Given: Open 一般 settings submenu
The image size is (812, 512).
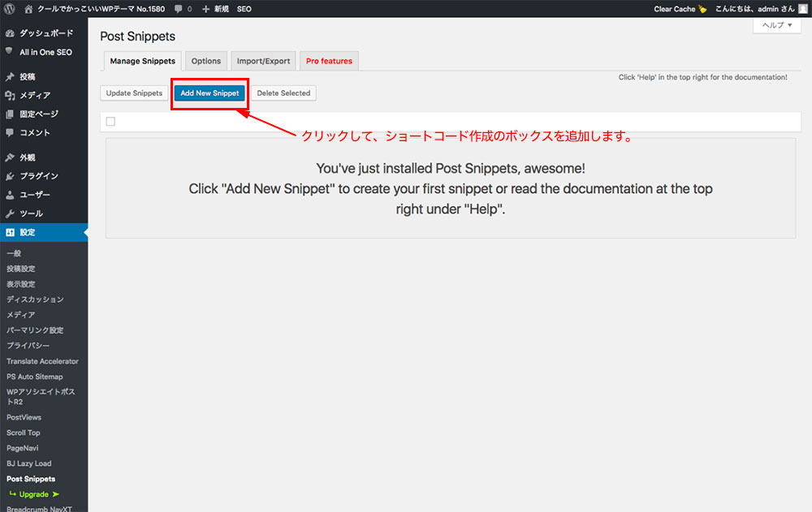Looking at the screenshot, I should (14, 253).
